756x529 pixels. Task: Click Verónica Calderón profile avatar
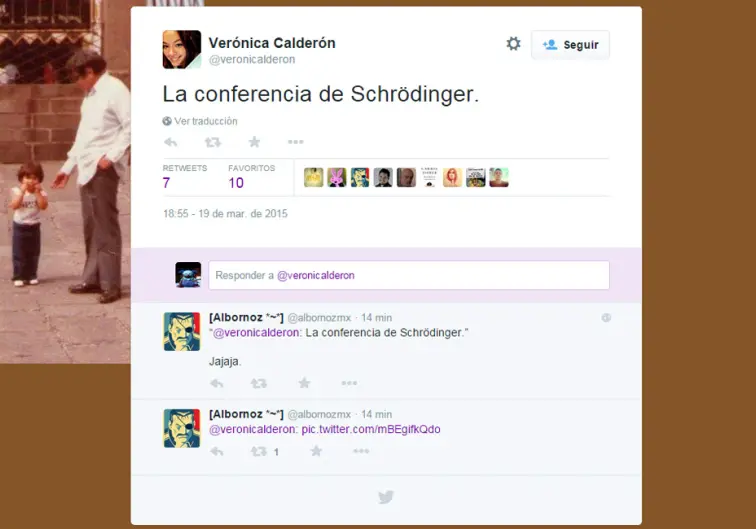182,50
